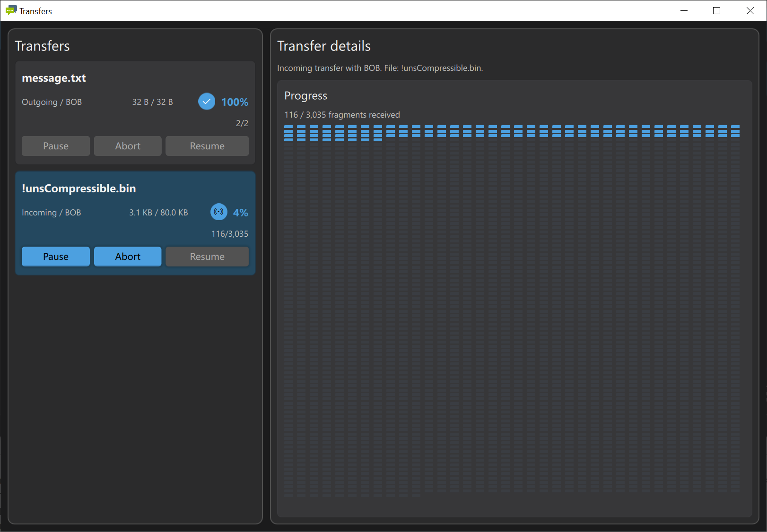Minimize the Transfers window
The width and height of the screenshot is (767, 532).
[x=684, y=11]
